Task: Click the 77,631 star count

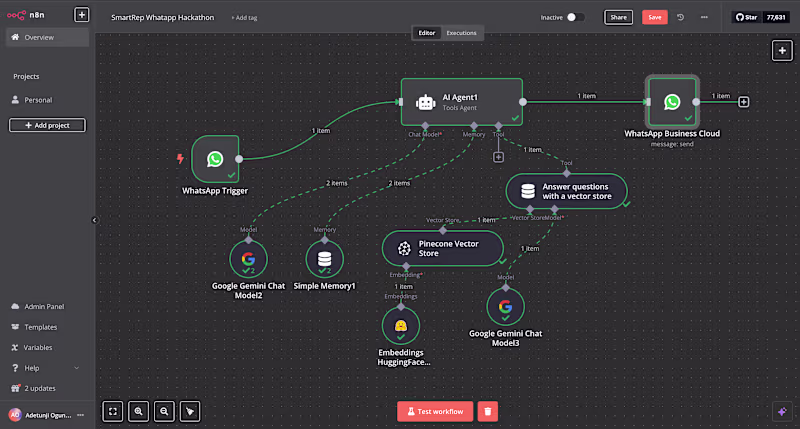Action: coord(776,17)
